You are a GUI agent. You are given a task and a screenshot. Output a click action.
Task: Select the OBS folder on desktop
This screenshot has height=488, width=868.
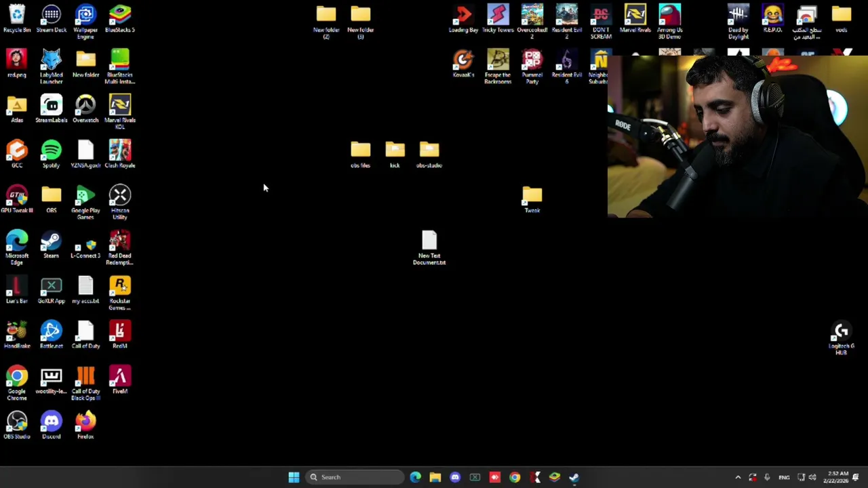[52, 199]
